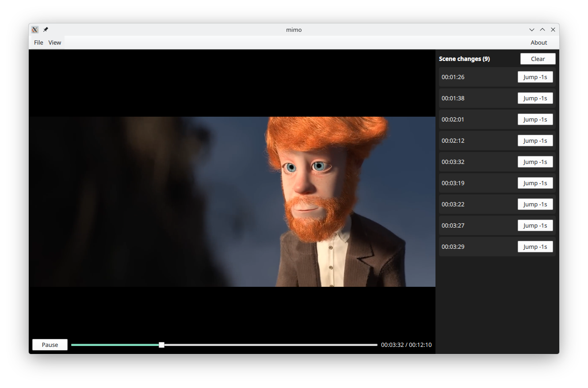Jump -1s for scene at 00:03:27
588x388 pixels.
pos(535,225)
